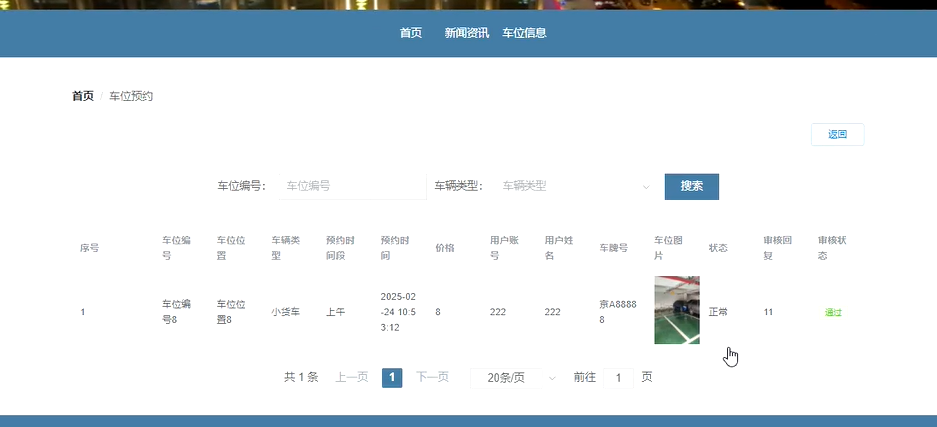
Task: Click the 序号 column header
Action: tap(90, 248)
